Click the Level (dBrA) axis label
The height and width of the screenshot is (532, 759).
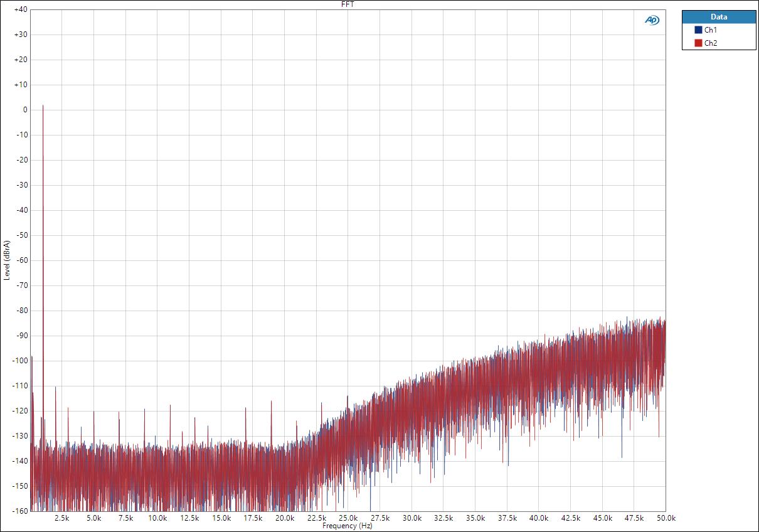(x=6, y=260)
